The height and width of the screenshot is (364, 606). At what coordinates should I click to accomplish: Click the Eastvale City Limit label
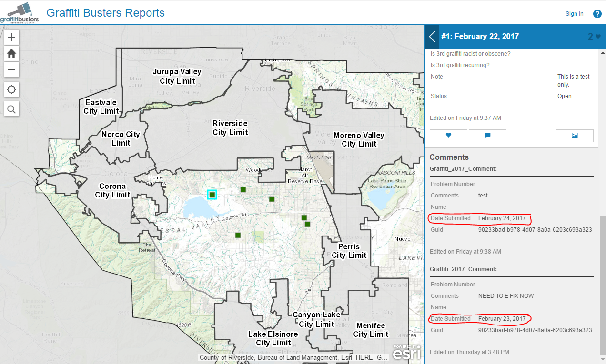pos(101,107)
